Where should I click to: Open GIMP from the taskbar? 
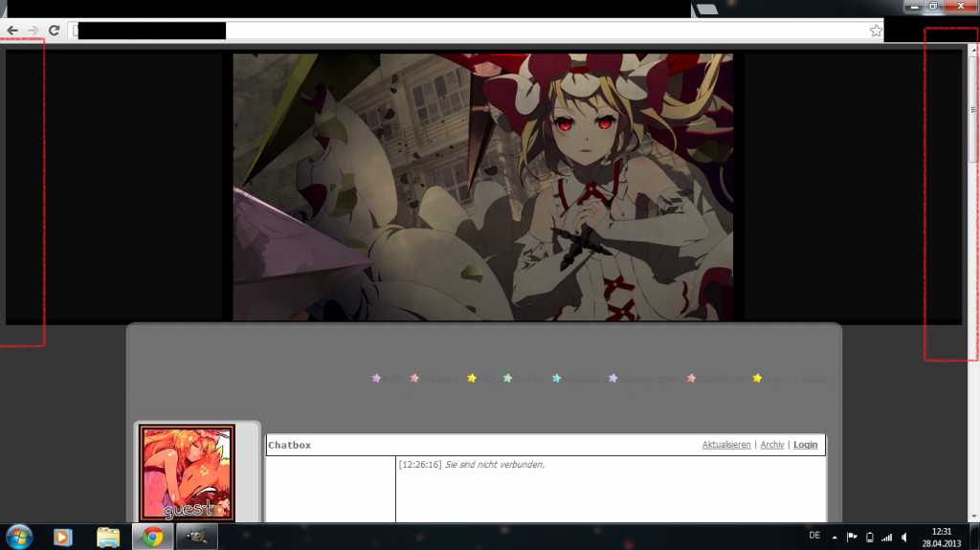196,537
